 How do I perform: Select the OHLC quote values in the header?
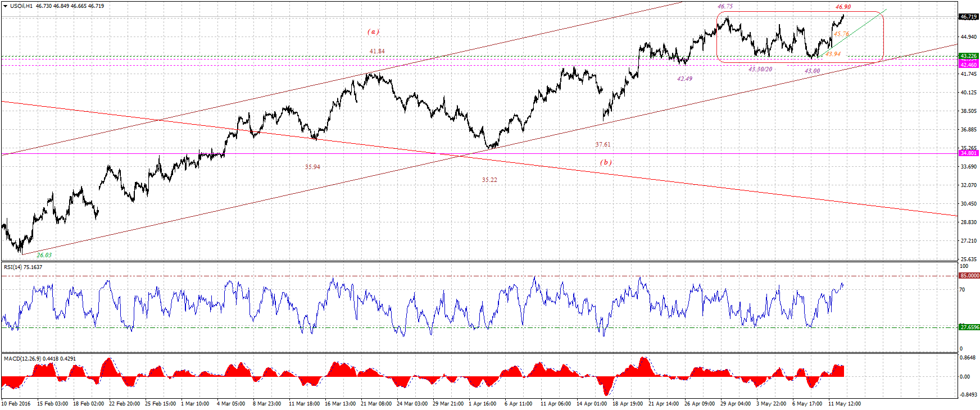[x=70, y=6]
